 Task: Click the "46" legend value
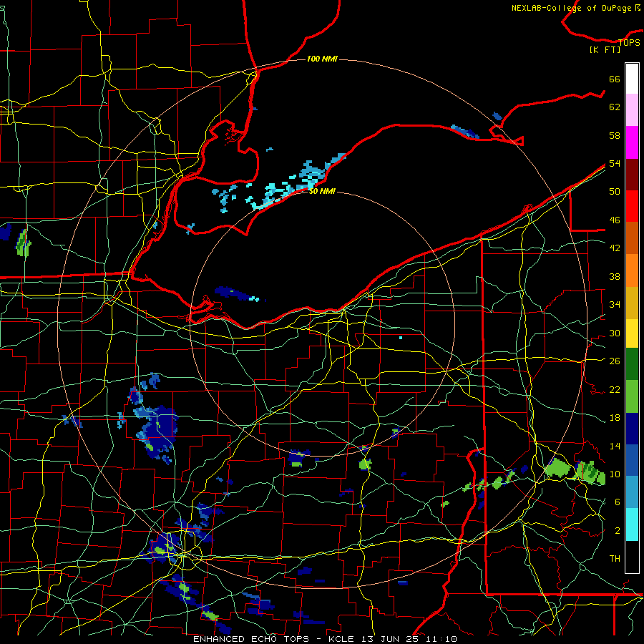tap(615, 220)
